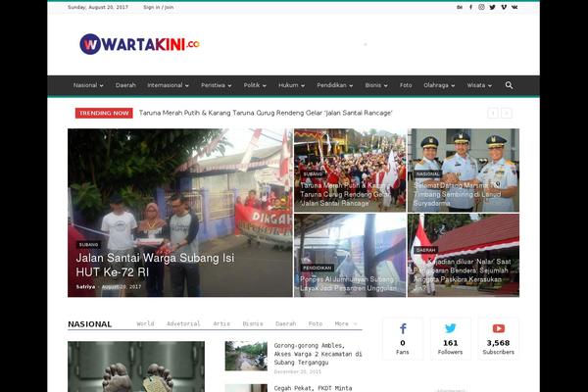Open the VK icon in top bar
The width and height of the screenshot is (588, 392).
coord(514,7)
